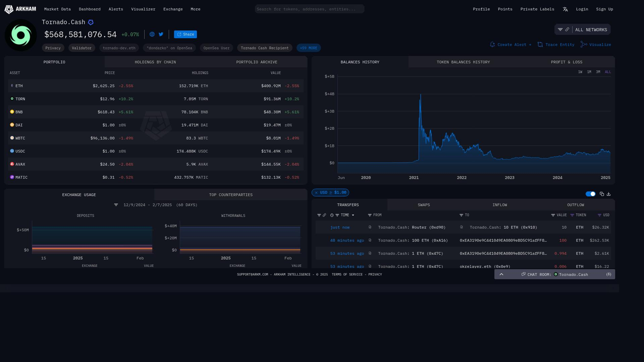Filter transfers by the TO column
Screen dimensions: 644x362
click(x=461, y=215)
